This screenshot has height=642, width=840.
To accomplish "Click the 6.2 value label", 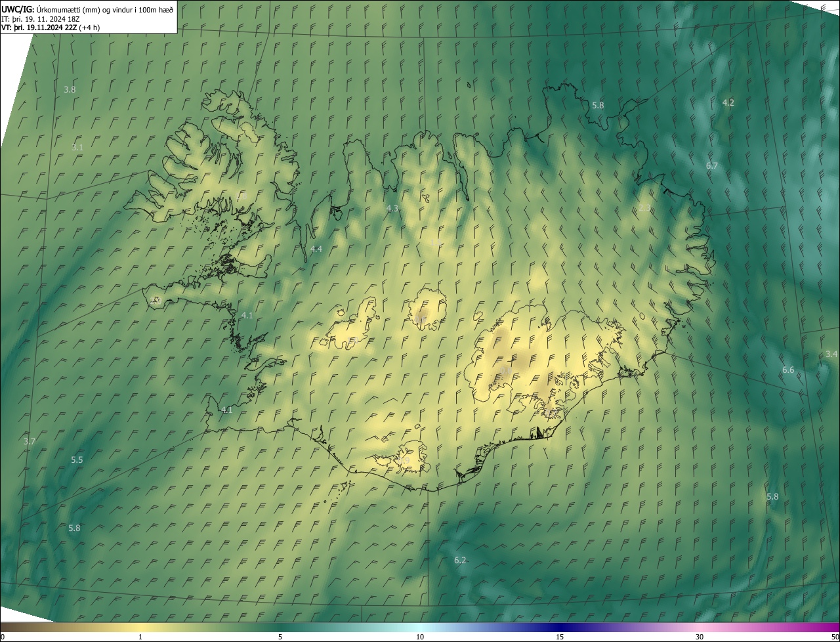I will click(x=460, y=560).
